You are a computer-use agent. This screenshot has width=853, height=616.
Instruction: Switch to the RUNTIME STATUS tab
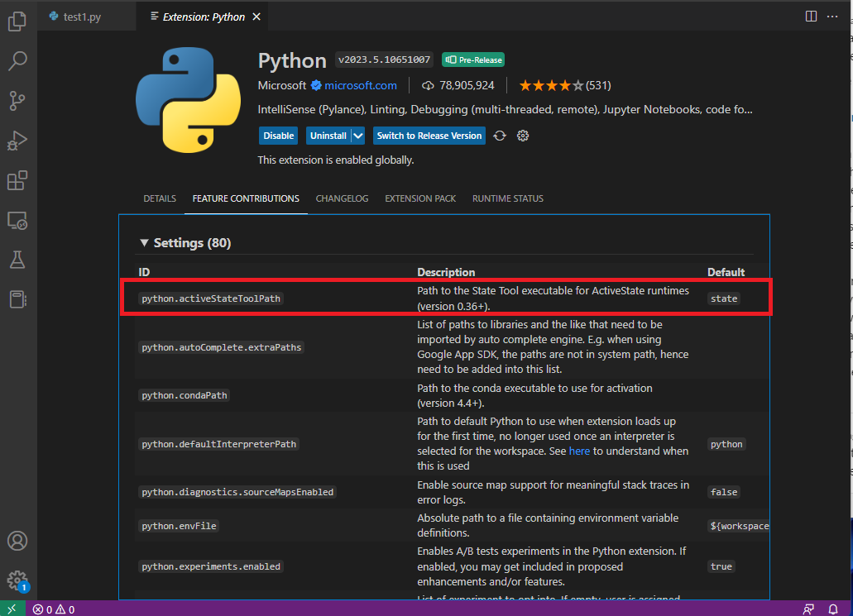tap(507, 198)
